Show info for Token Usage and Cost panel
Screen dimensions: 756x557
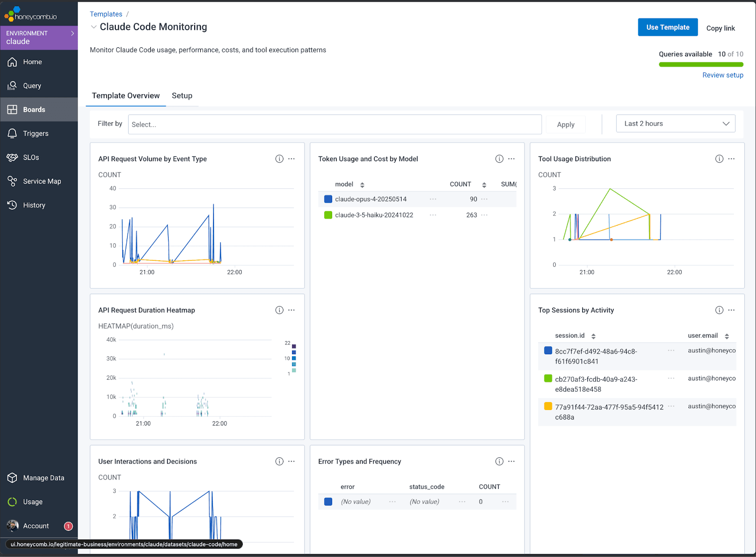(499, 159)
